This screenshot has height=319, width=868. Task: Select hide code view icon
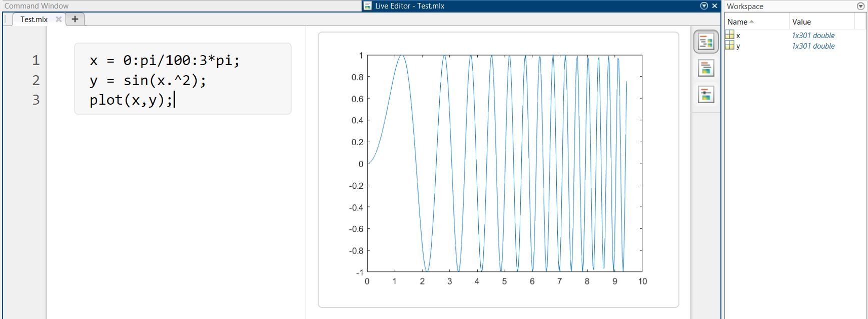[x=706, y=95]
